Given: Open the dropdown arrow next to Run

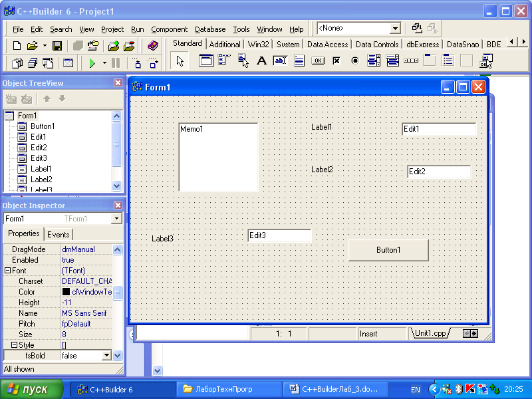Looking at the screenshot, I should [x=104, y=63].
